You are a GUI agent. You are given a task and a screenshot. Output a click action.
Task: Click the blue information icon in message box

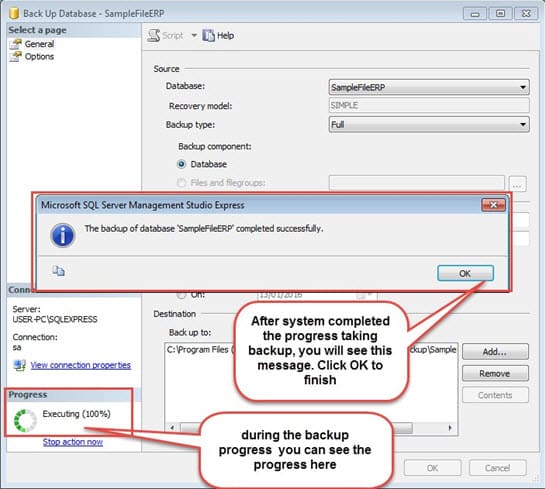pos(63,235)
